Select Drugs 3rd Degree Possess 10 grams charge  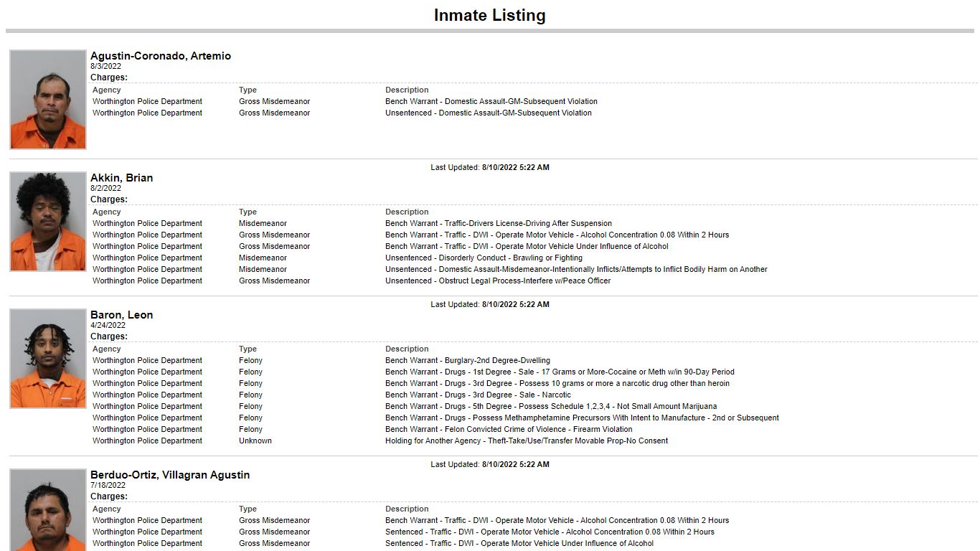click(557, 383)
